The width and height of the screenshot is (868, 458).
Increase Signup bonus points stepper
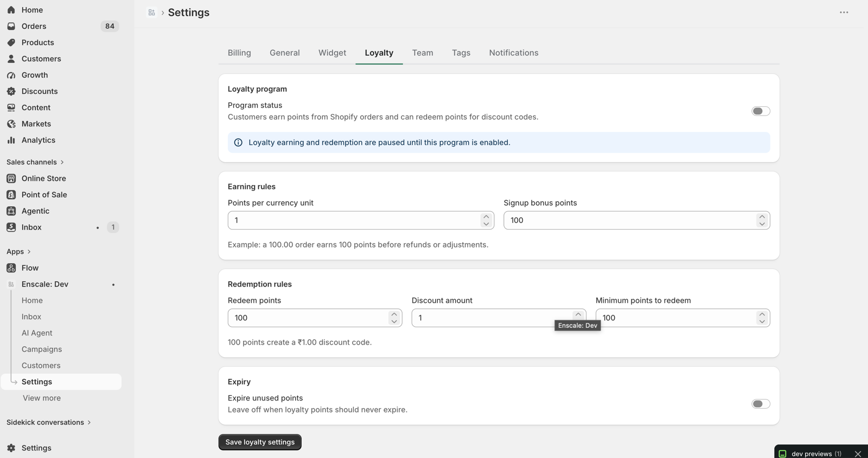click(x=762, y=217)
